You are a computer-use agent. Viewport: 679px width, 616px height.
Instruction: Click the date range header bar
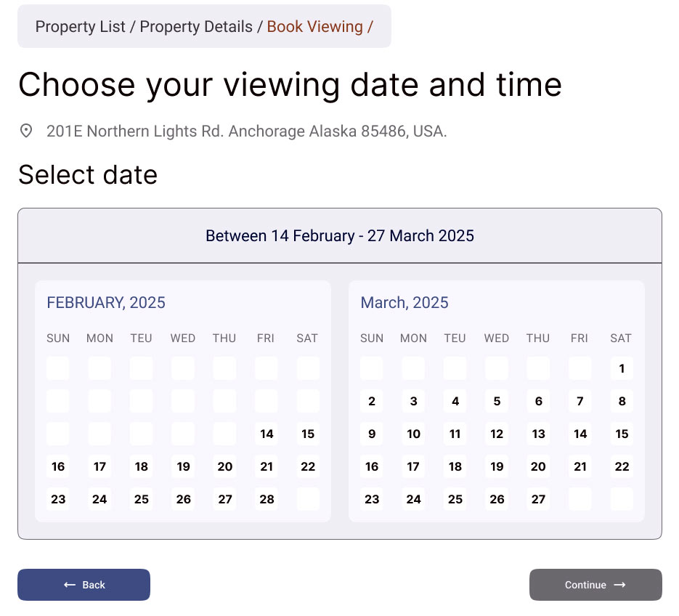pos(339,235)
